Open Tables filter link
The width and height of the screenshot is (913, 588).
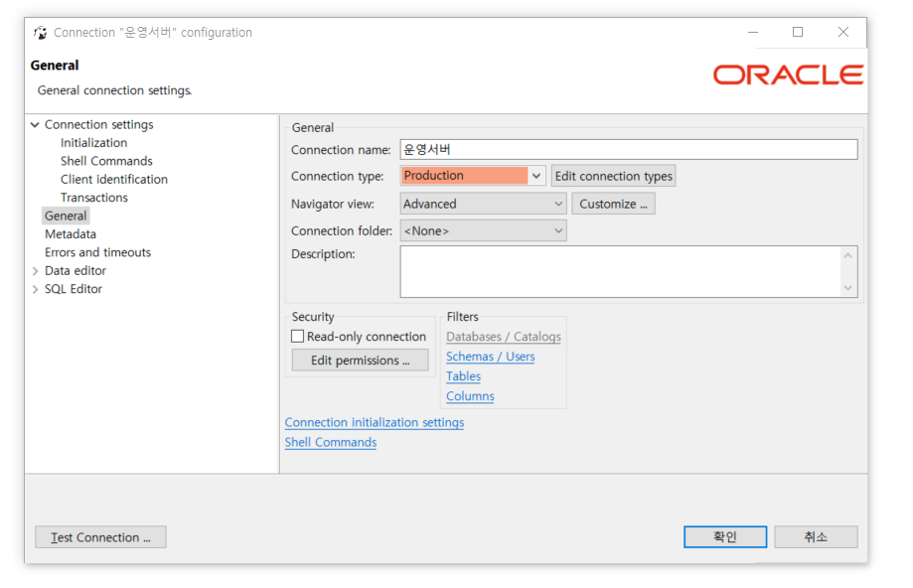[464, 376]
